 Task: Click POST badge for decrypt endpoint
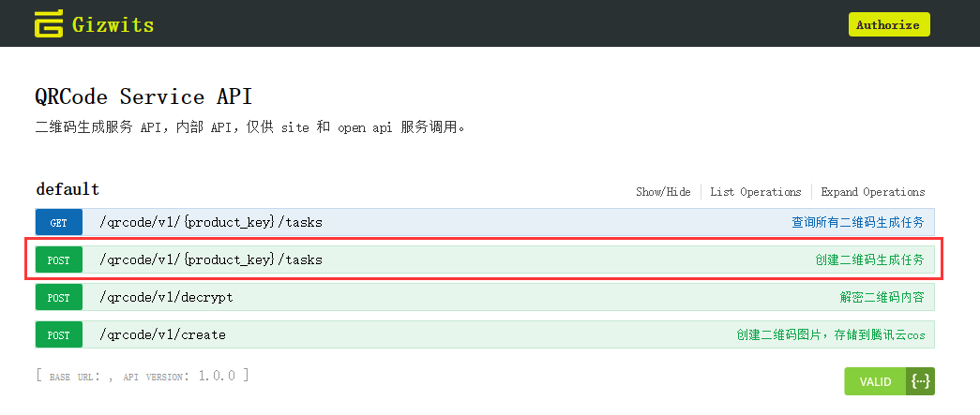(59, 297)
